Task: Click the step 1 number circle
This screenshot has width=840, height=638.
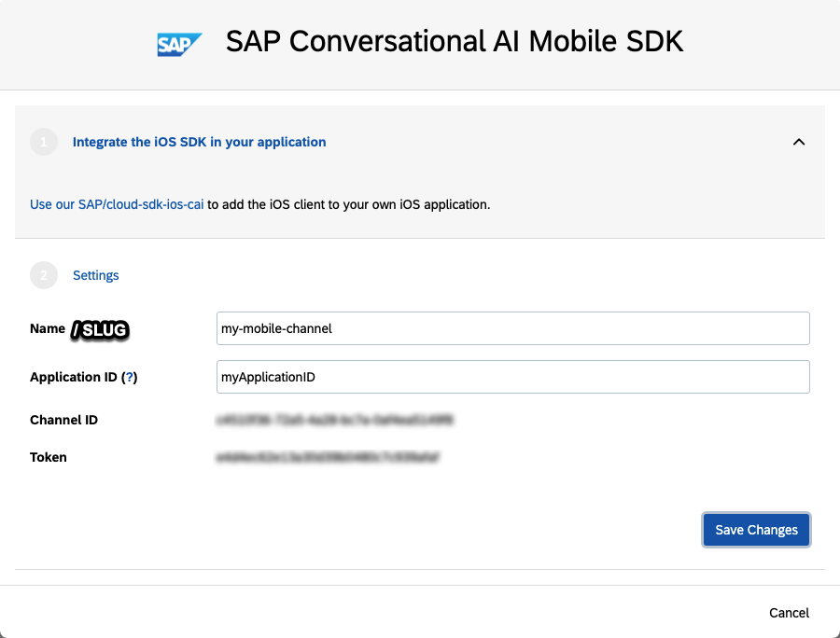Action: coord(44,142)
